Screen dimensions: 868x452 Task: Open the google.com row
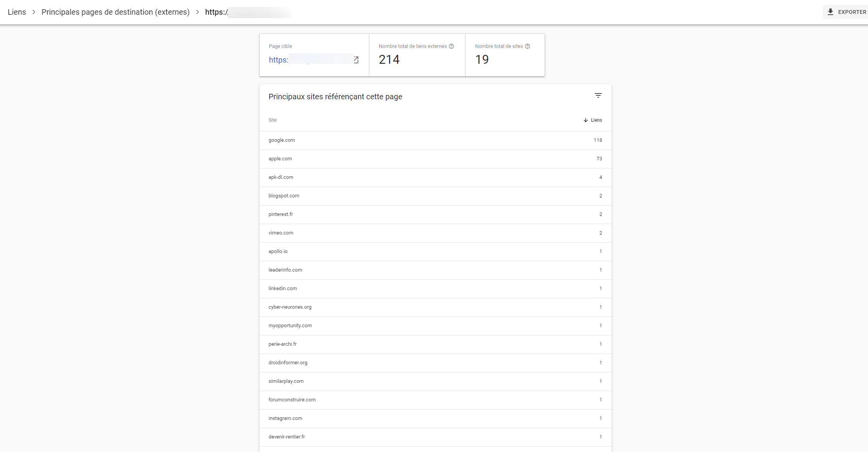[436, 140]
